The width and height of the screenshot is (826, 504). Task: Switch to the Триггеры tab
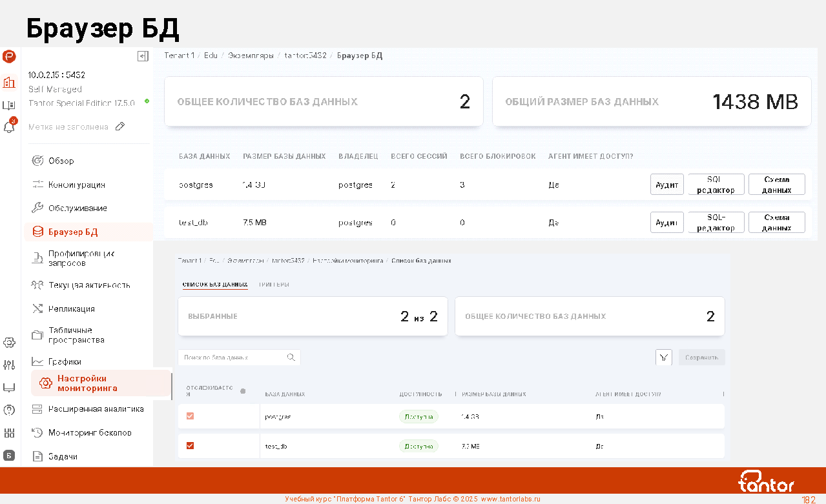[x=274, y=285]
